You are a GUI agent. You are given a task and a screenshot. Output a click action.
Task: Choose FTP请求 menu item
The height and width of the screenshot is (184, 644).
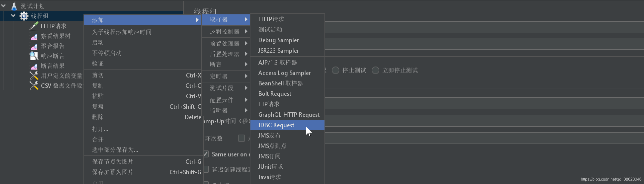click(x=287, y=104)
